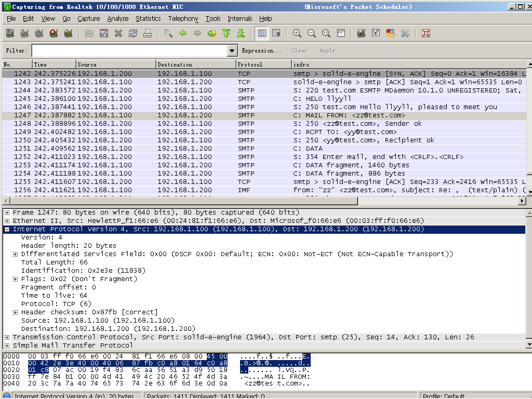Expand the Ethernet II tree node
The height and width of the screenshot is (399, 532).
coord(7,221)
